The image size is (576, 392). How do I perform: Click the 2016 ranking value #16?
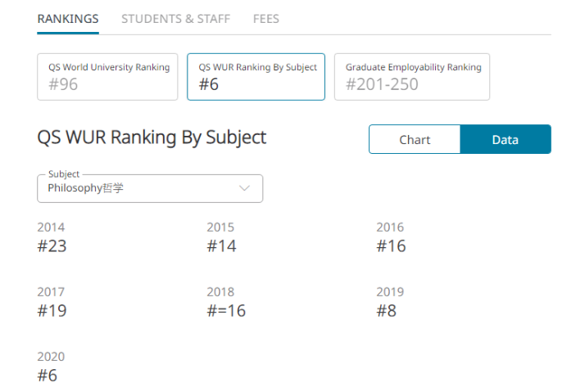[x=391, y=246]
